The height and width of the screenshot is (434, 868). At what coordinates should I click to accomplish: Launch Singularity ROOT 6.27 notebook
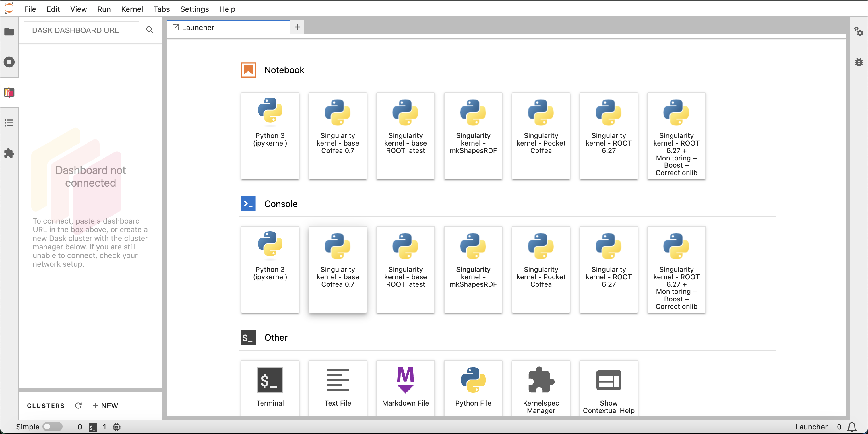point(609,136)
